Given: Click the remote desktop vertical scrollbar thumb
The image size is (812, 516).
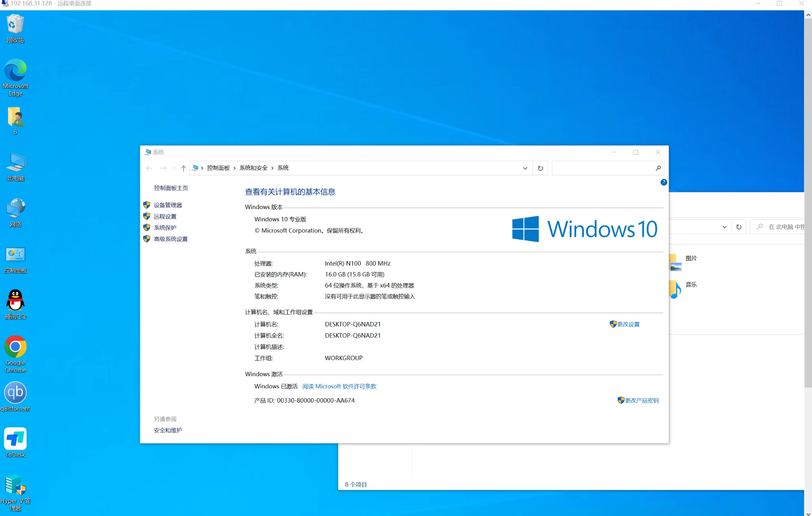Looking at the screenshot, I should [808, 202].
